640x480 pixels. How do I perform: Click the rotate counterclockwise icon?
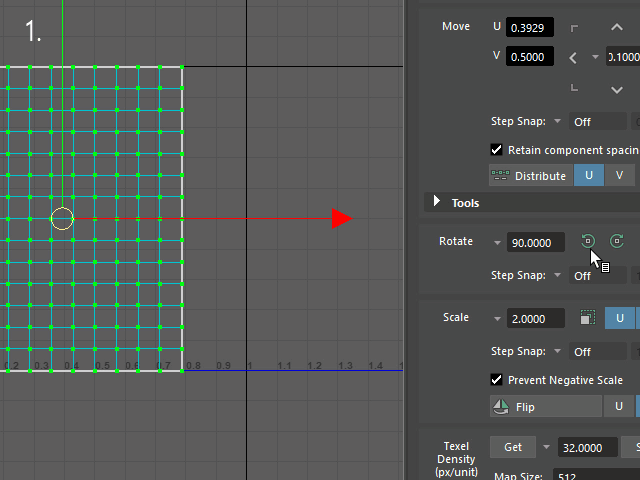tap(588, 241)
